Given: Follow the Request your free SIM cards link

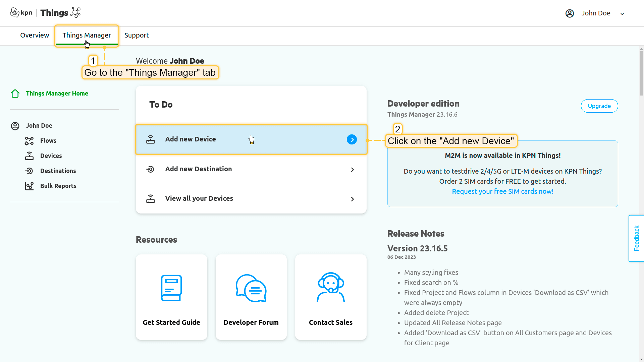Looking at the screenshot, I should pyautogui.click(x=502, y=191).
